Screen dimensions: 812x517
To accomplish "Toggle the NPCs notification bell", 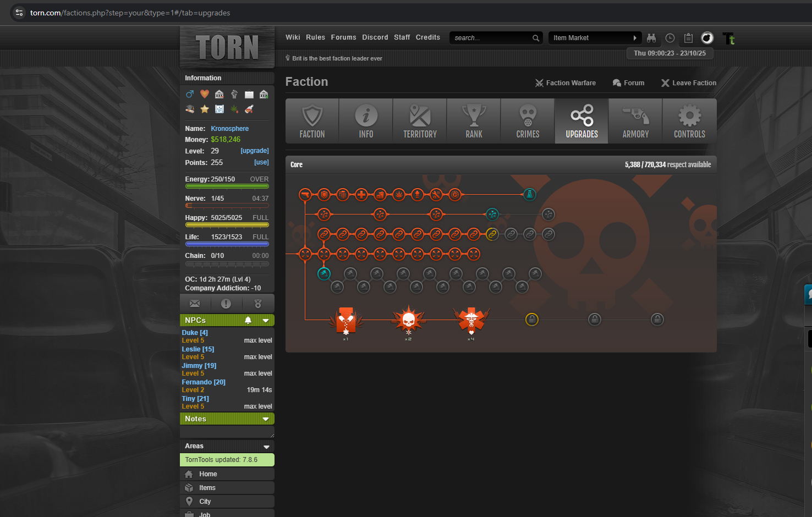I will click(248, 320).
